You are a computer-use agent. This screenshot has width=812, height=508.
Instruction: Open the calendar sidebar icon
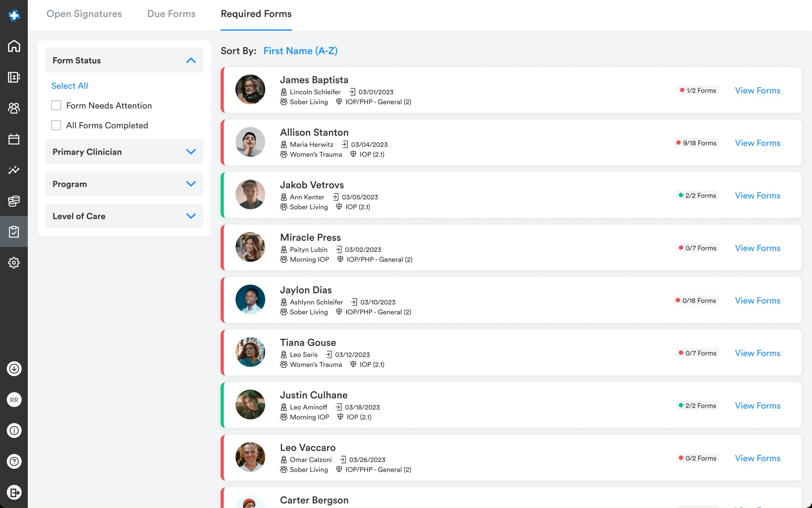(14, 139)
